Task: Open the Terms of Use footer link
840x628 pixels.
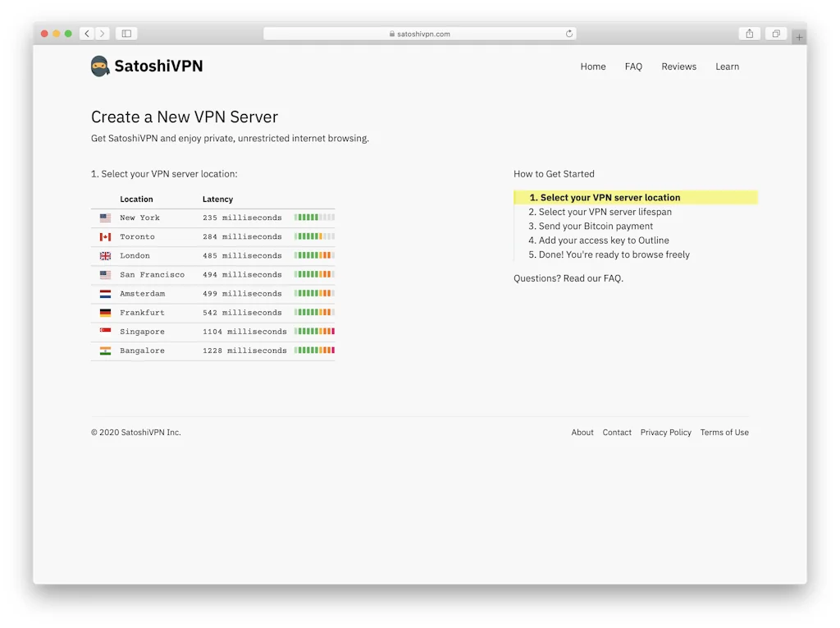Action: (724, 433)
